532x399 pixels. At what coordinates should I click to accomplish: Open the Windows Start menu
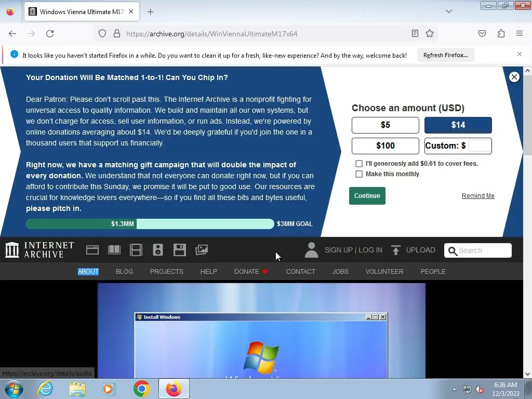(14, 389)
